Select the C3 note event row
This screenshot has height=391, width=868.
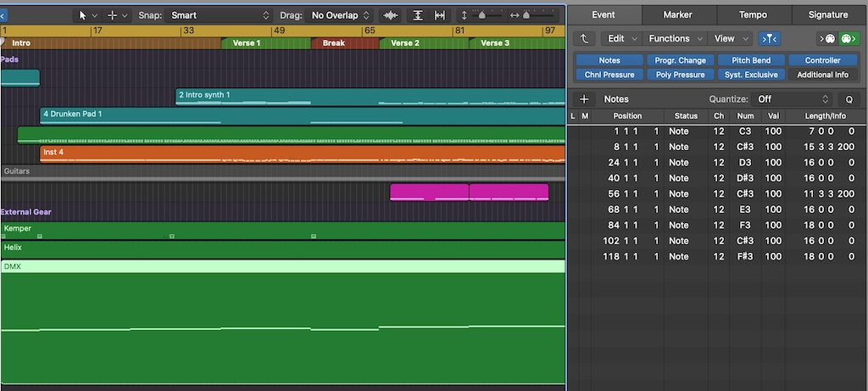[x=717, y=131]
